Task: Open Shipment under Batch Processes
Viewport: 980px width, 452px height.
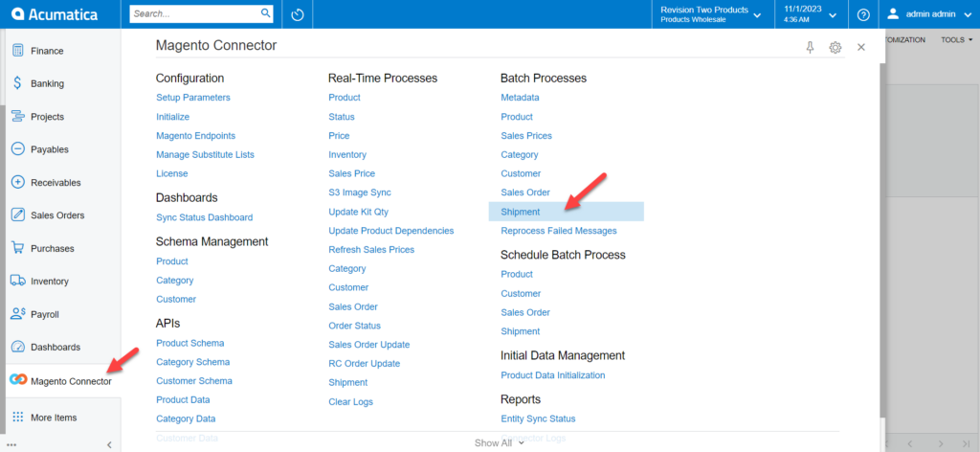Action: [520, 212]
